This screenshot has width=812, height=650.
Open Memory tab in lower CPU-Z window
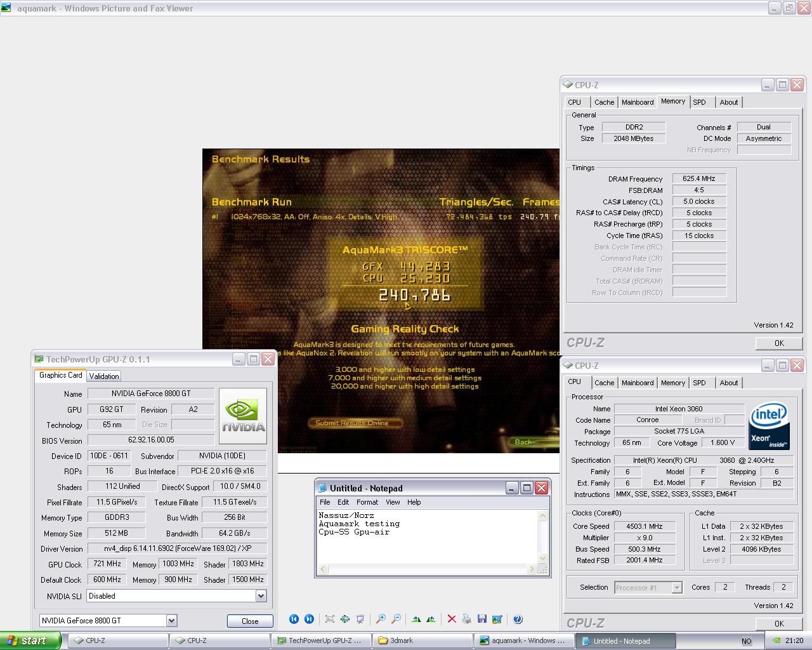point(673,383)
